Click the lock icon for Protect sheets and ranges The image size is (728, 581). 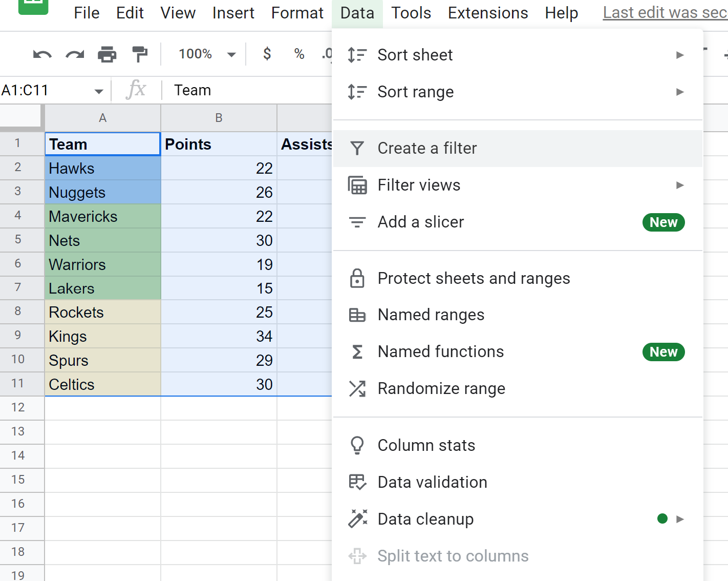[357, 278]
